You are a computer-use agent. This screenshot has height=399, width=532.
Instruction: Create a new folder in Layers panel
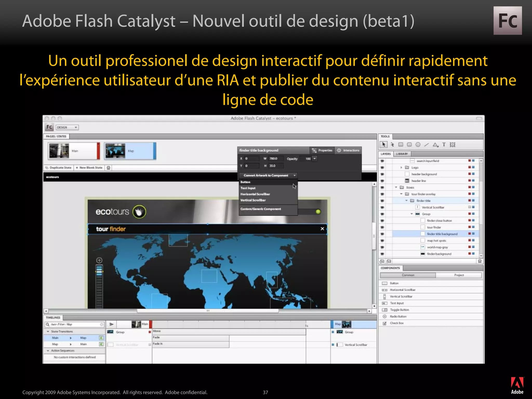point(389,261)
